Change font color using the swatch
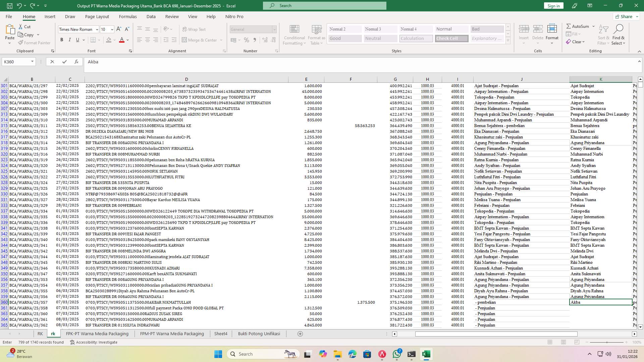Screen dimensions: 644x362 [122, 40]
